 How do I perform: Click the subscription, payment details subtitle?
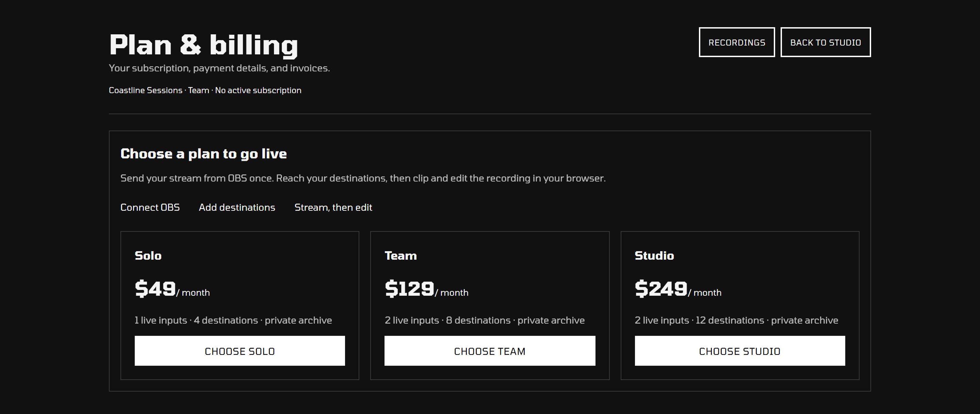click(x=219, y=68)
